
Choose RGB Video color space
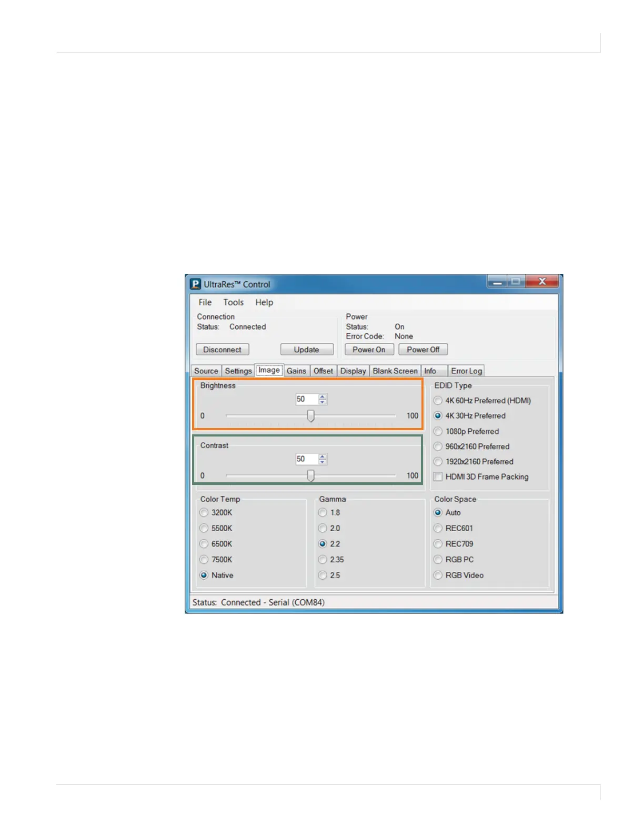[459, 575]
